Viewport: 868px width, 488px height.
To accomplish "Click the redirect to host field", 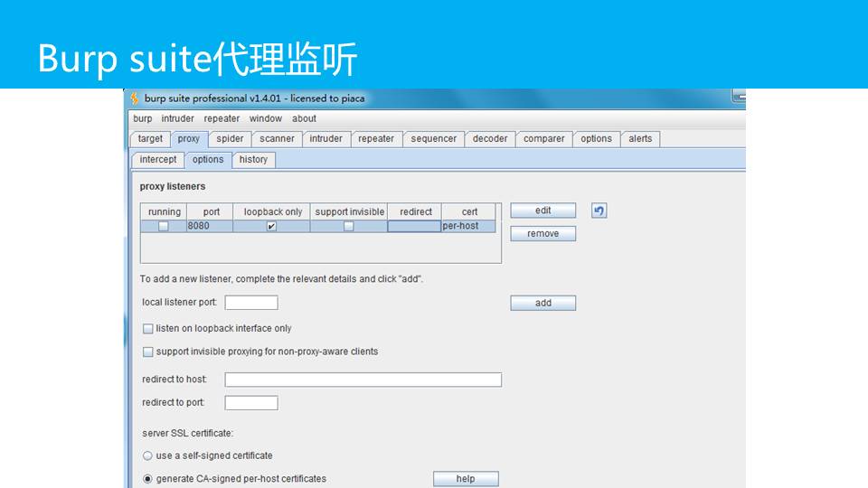I will (x=363, y=380).
